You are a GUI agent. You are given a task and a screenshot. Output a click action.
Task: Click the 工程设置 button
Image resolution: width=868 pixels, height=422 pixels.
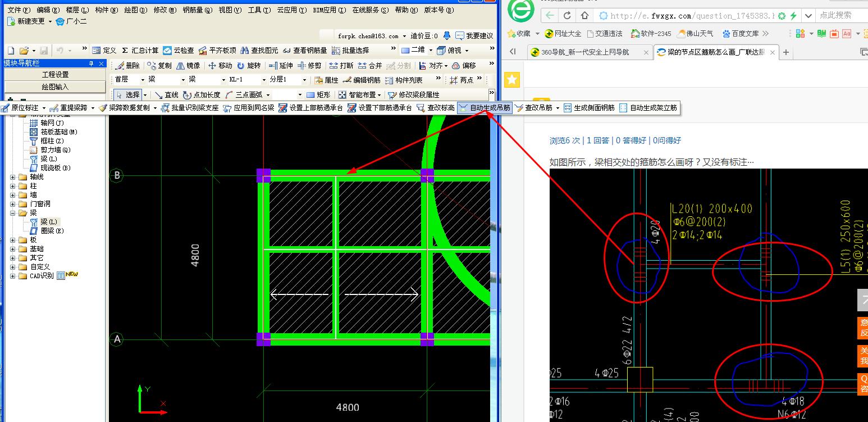55,74
